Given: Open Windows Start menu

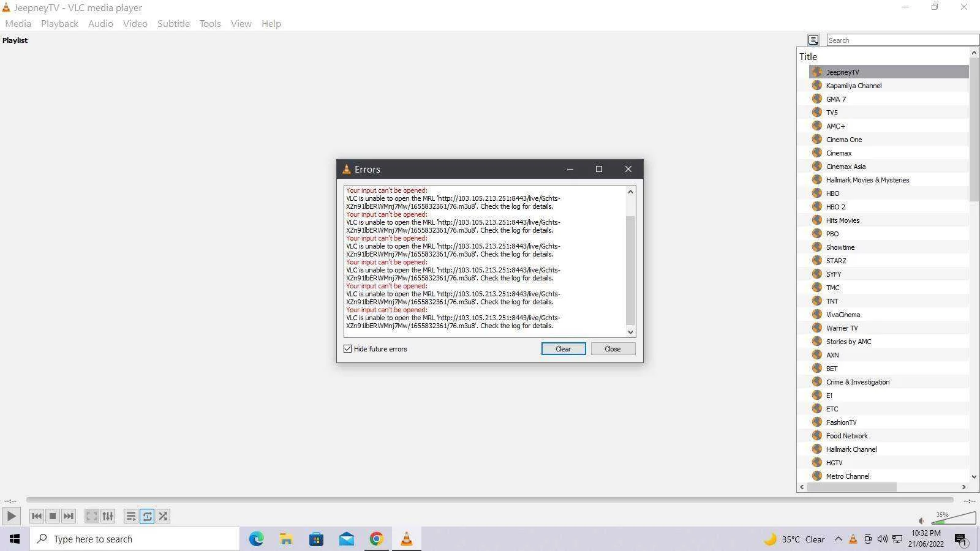Looking at the screenshot, I should [15, 539].
